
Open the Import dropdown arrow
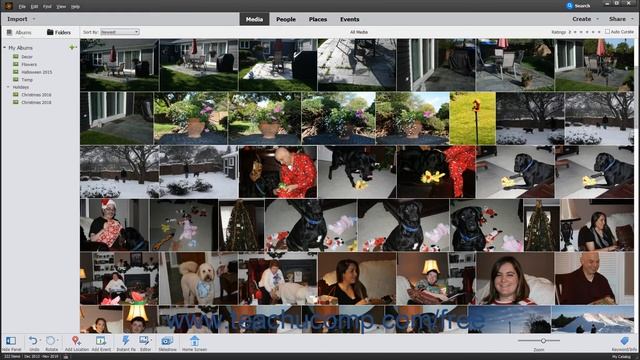tap(33, 19)
